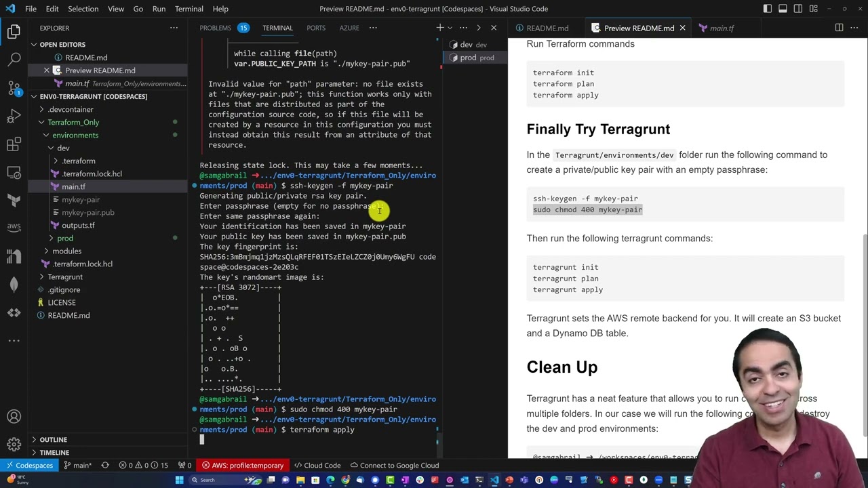This screenshot has height=488, width=868.
Task: Open the AWS toolkit view
Action: tap(14, 228)
